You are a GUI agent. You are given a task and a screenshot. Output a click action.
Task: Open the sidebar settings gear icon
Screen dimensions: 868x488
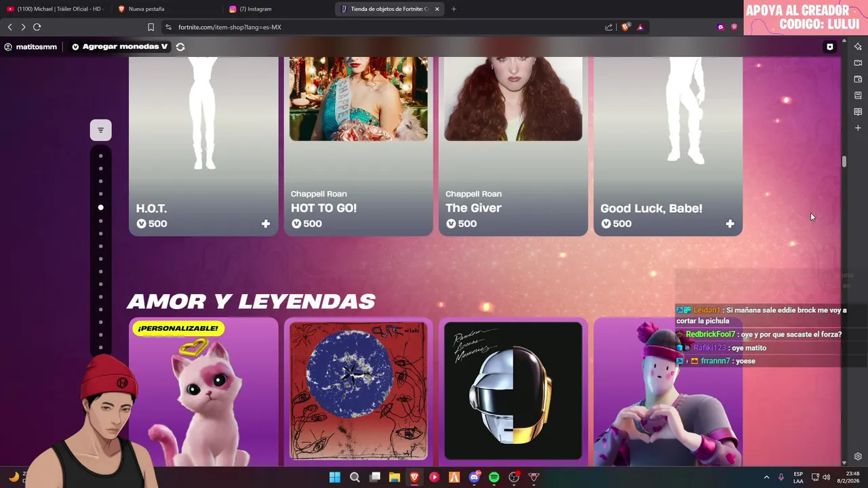[858, 456]
